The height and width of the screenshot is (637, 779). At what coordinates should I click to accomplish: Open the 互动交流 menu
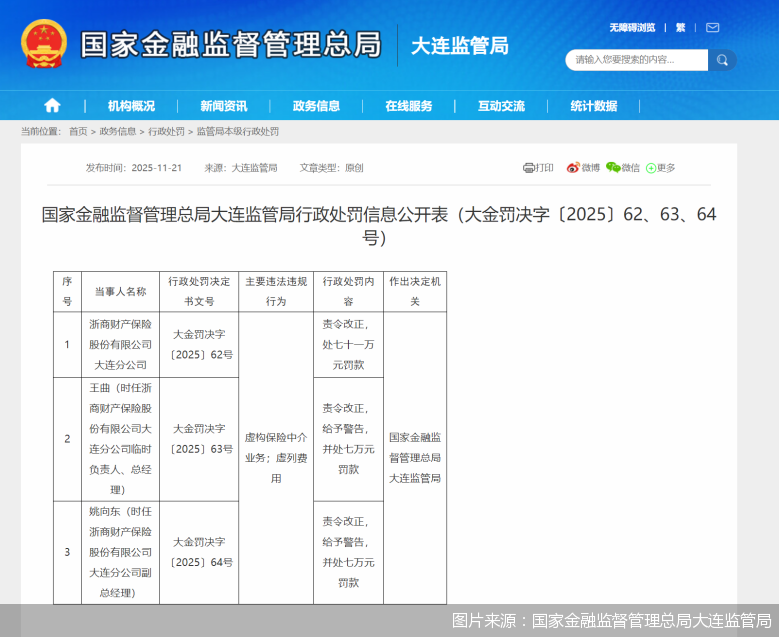pos(501,106)
